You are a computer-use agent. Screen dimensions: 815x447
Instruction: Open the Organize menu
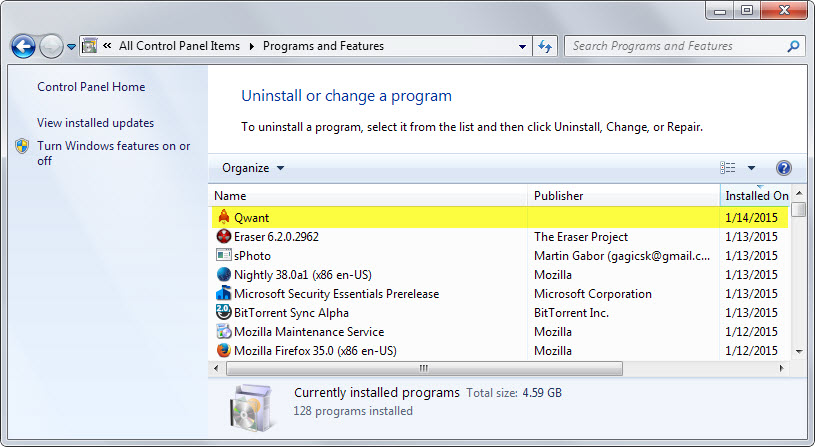[x=253, y=168]
